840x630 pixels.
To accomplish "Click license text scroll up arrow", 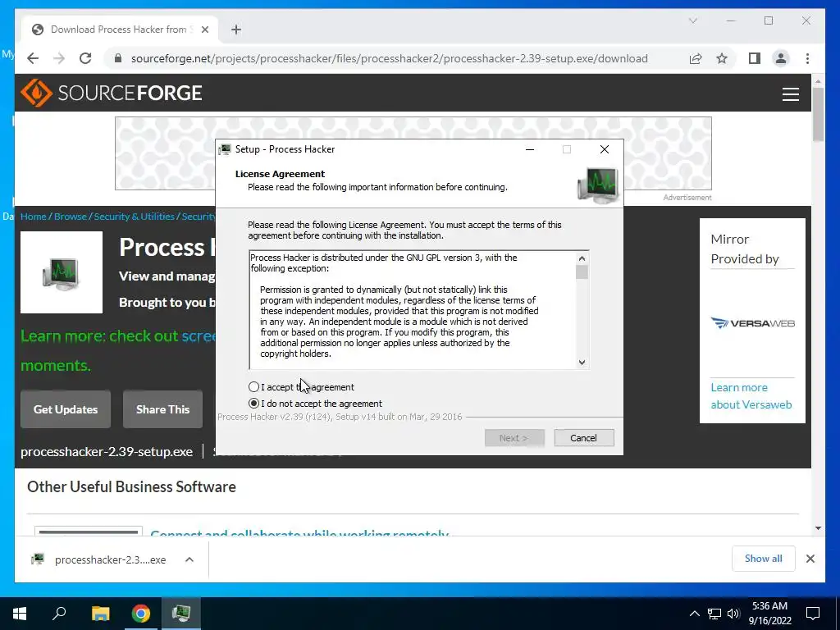I will (x=582, y=258).
